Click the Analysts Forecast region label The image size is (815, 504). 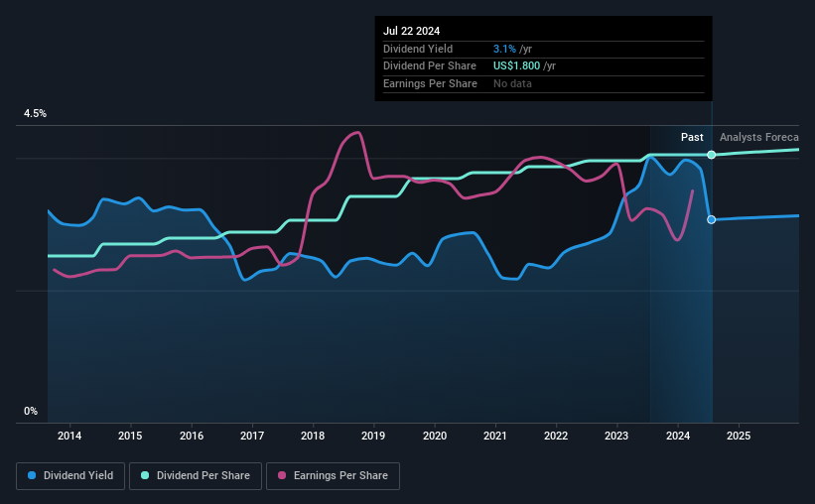pos(758,137)
